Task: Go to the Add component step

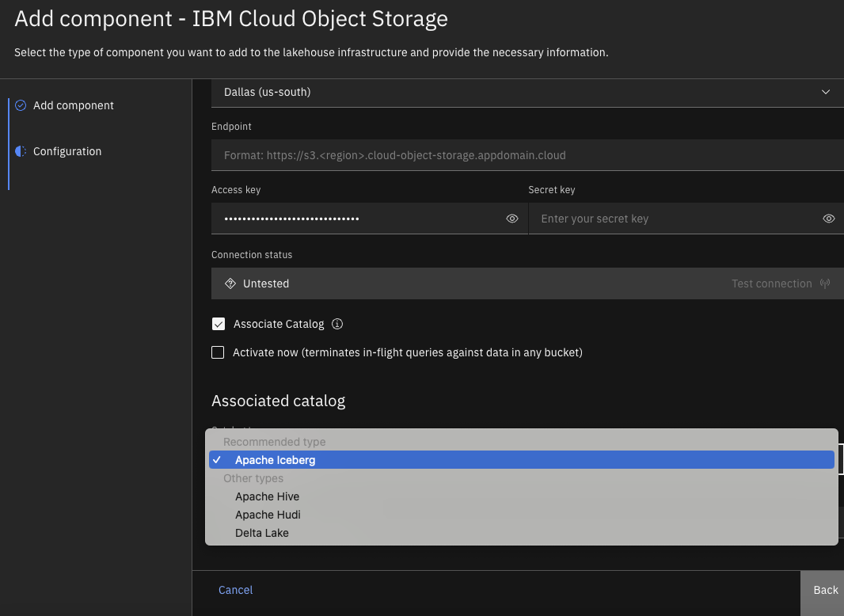Action: (73, 105)
